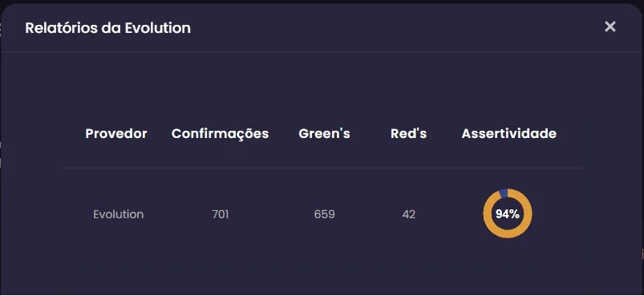Select the Evolution provider row name

click(118, 214)
